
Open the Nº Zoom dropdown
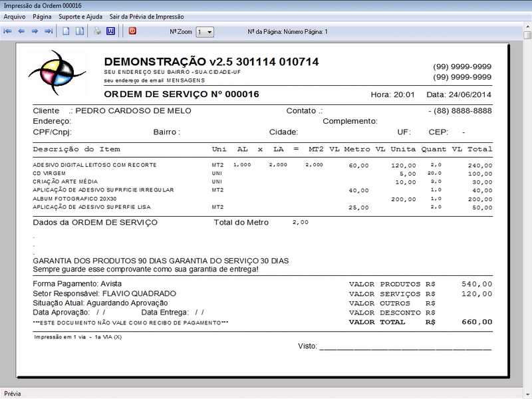click(x=205, y=32)
